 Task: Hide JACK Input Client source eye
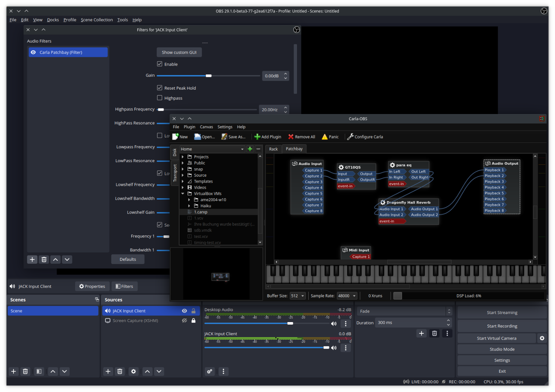184,311
